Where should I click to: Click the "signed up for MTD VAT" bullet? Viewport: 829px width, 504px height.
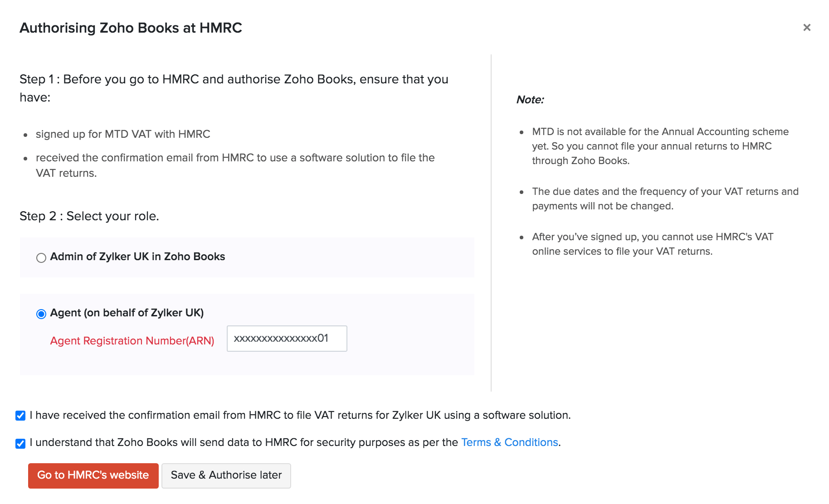click(x=123, y=134)
